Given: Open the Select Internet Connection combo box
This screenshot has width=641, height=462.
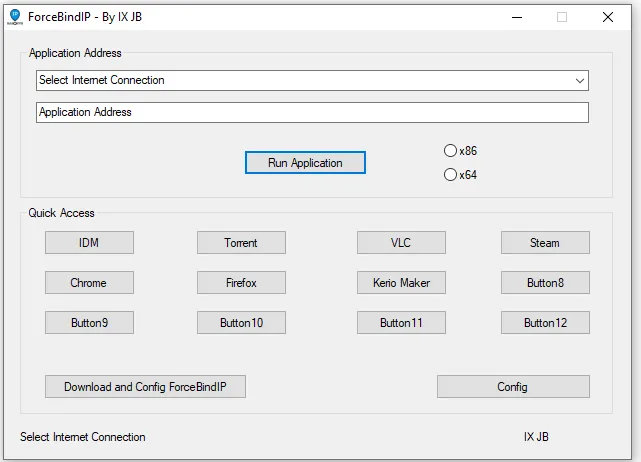Looking at the screenshot, I should pos(312,81).
